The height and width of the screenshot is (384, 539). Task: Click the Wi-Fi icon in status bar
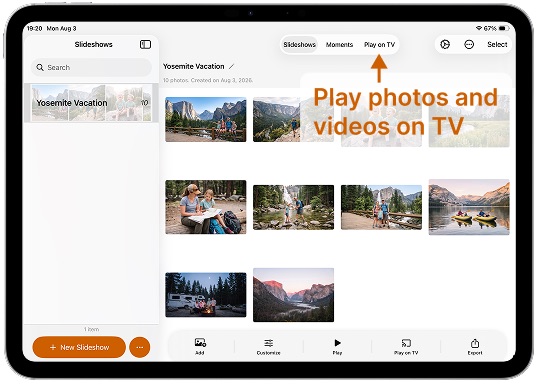click(x=478, y=28)
